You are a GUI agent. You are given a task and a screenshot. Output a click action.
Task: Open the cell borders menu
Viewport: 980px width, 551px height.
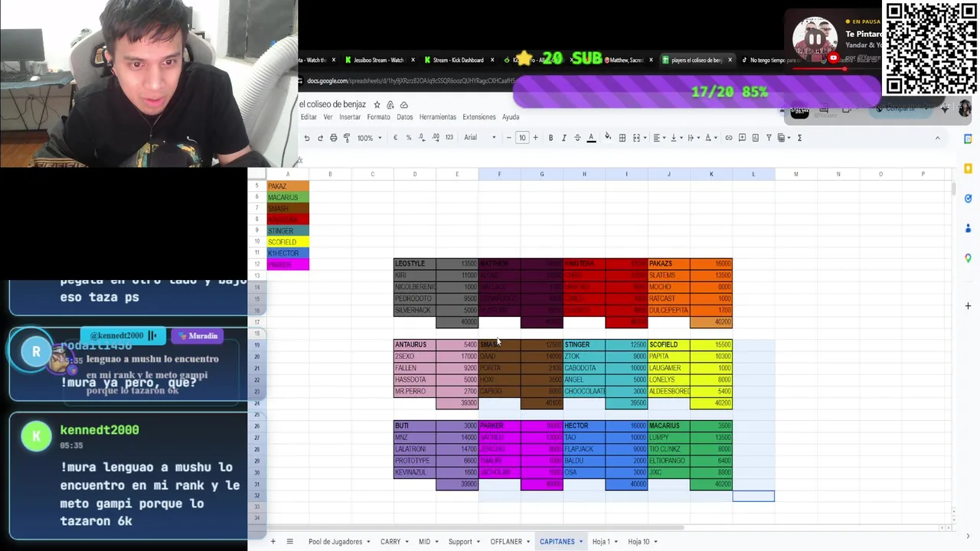coord(622,138)
